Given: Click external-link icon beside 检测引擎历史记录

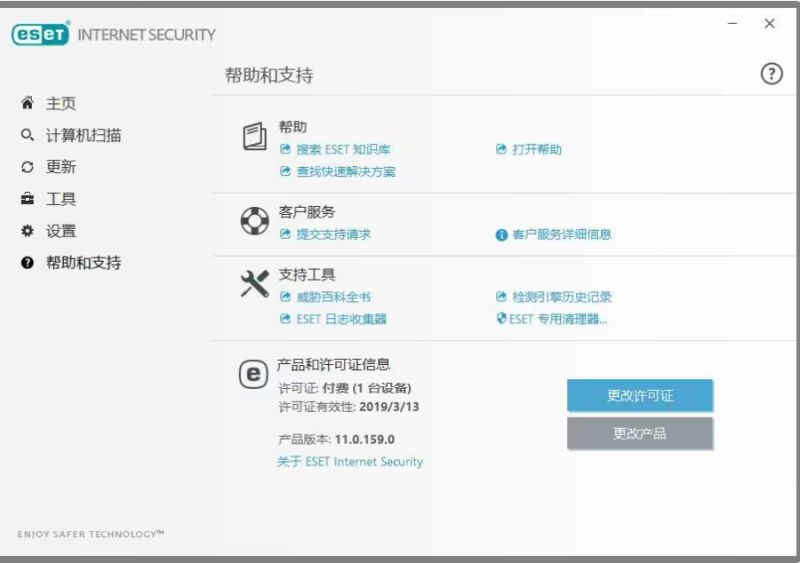Looking at the screenshot, I should click(x=501, y=297).
